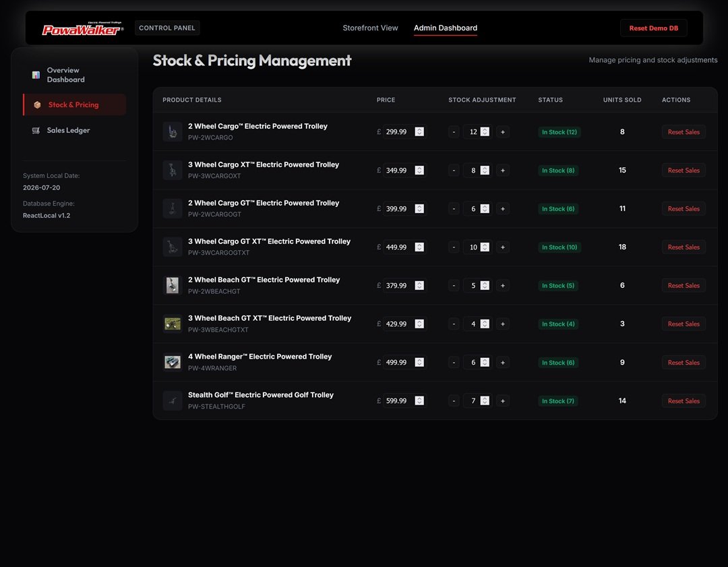Click price spinner arrows for 499.99

click(x=419, y=362)
